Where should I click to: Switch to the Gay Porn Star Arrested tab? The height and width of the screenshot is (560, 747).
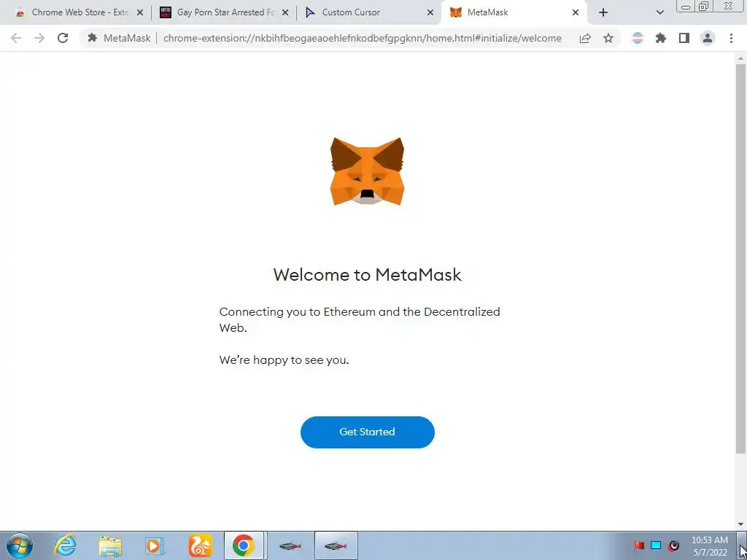pos(225,12)
